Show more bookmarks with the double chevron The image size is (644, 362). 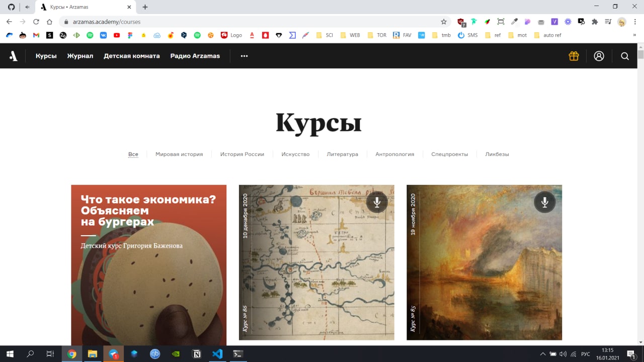634,35
